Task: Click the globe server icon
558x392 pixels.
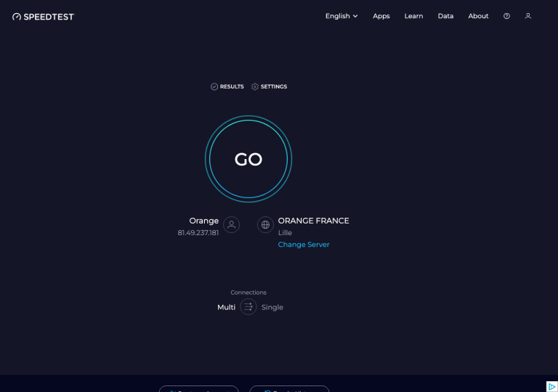Action: click(x=265, y=225)
